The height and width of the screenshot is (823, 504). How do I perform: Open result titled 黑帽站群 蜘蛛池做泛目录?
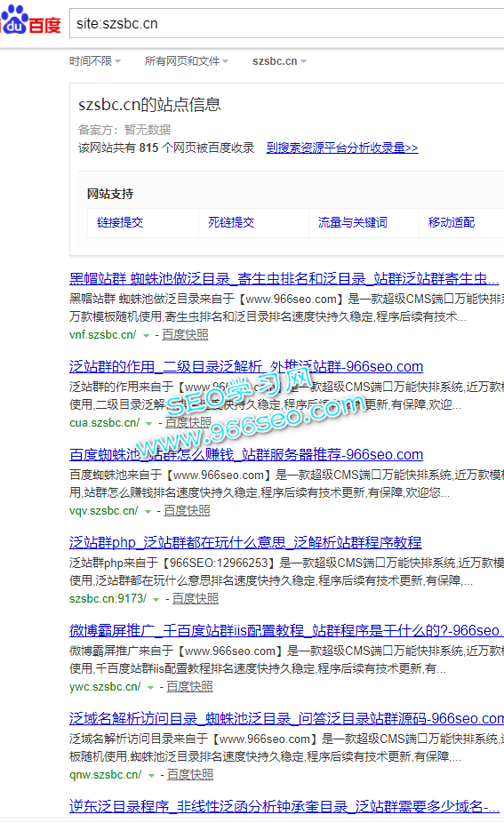(284, 279)
